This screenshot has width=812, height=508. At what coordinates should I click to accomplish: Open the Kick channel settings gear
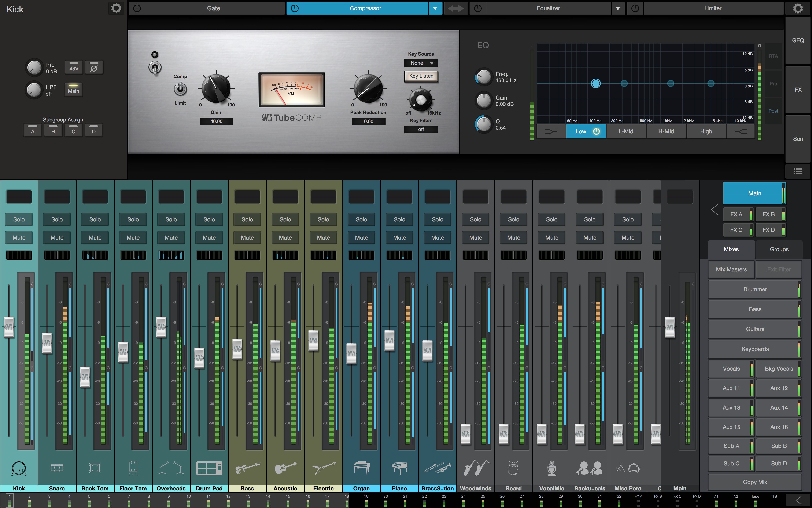coord(116,8)
